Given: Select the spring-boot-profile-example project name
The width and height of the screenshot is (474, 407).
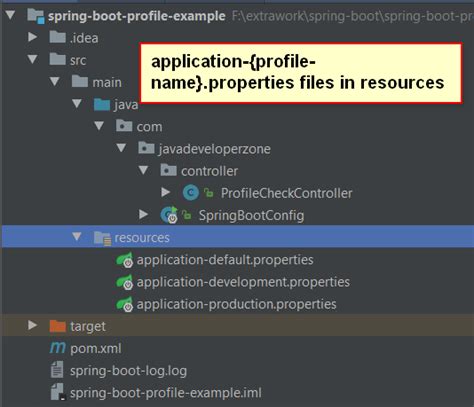Looking at the screenshot, I should point(137,16).
